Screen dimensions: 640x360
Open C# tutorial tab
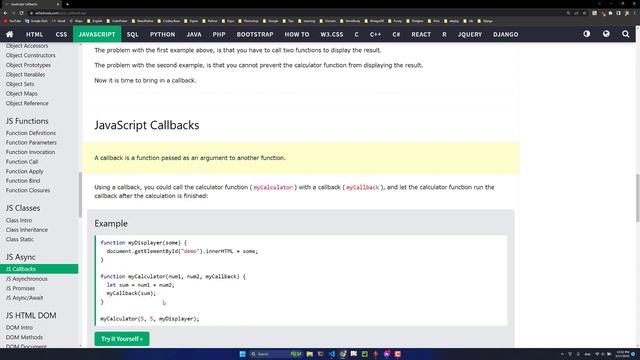click(396, 34)
